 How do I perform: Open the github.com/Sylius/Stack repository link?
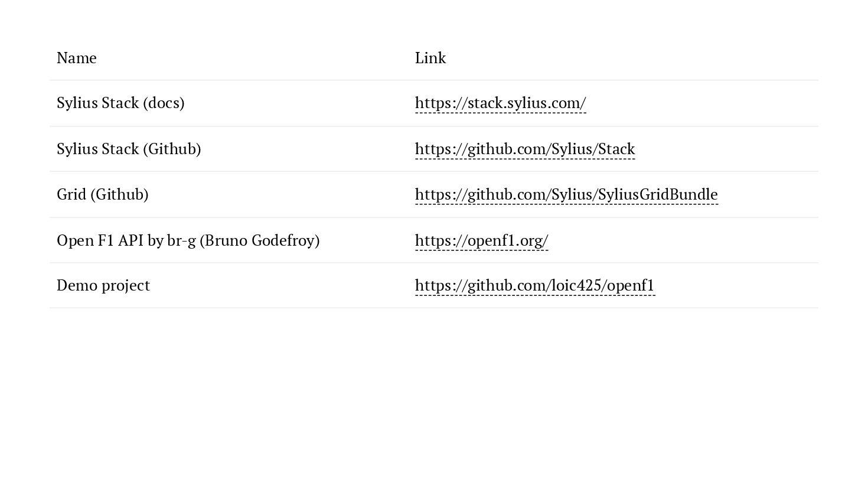tap(524, 149)
